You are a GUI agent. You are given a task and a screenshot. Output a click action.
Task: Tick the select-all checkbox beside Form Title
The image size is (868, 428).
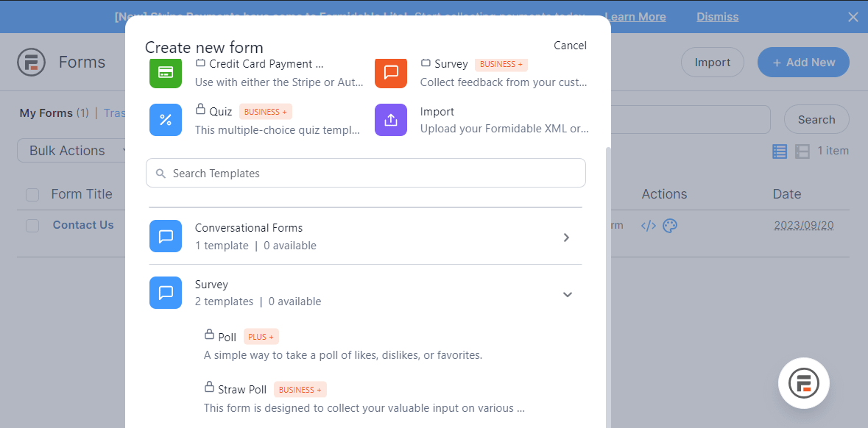pos(32,195)
